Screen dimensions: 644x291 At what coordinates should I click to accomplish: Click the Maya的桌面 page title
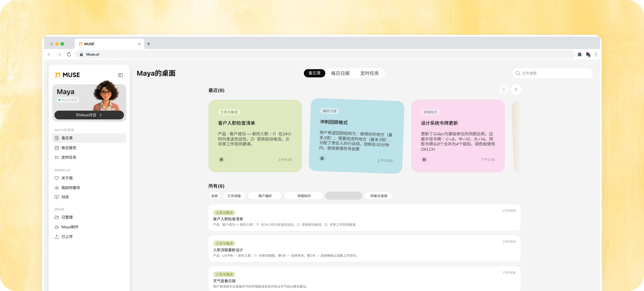coord(156,73)
